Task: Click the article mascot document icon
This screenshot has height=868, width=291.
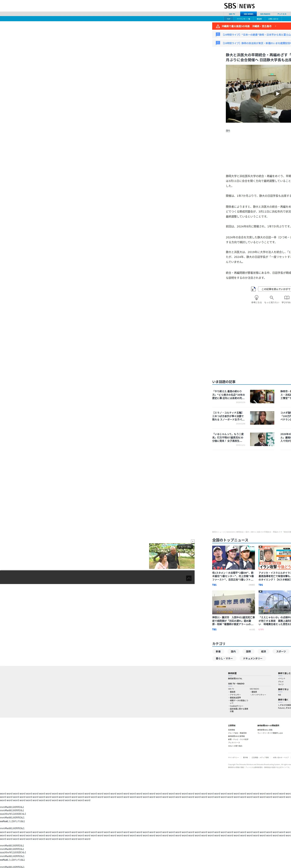Action: [x=253, y=289]
